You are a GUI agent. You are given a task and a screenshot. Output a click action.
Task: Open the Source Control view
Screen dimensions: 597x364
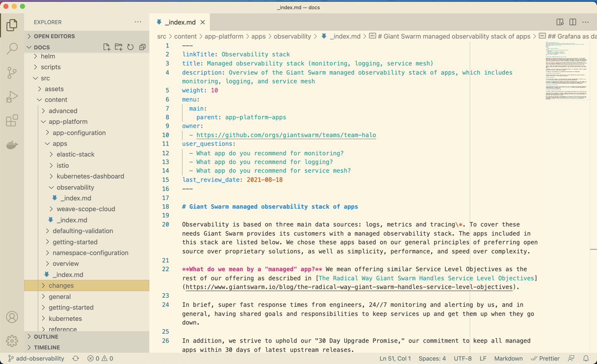click(x=12, y=73)
